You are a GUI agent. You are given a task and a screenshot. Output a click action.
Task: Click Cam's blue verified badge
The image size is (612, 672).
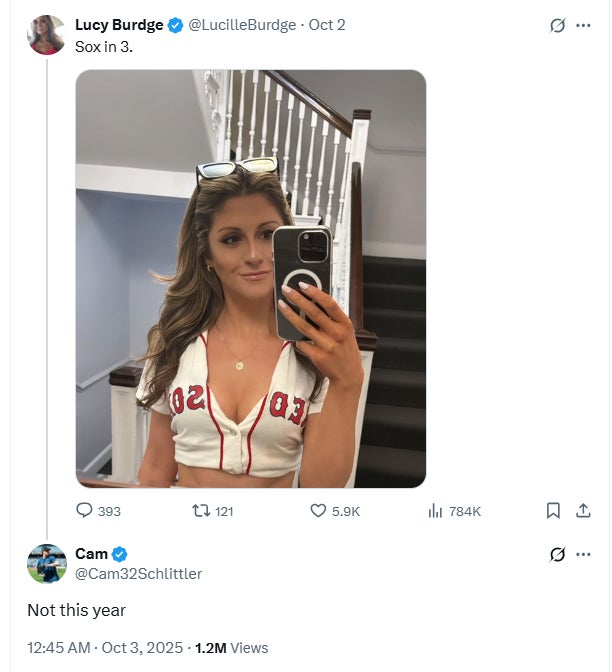coord(120,554)
